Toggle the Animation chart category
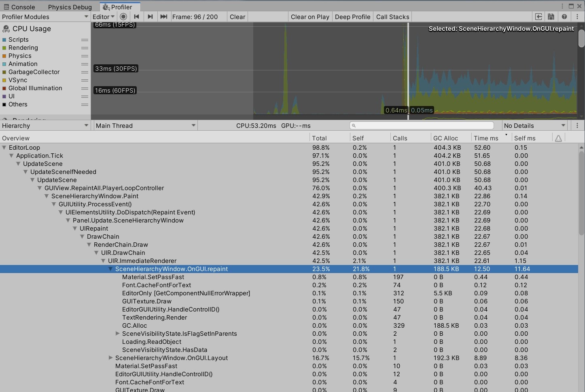Viewport: 585px width, 392px height. [x=4, y=64]
